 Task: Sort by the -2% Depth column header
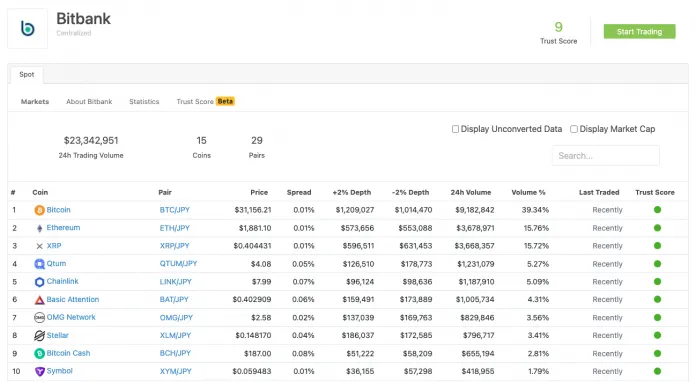pyautogui.click(x=411, y=193)
